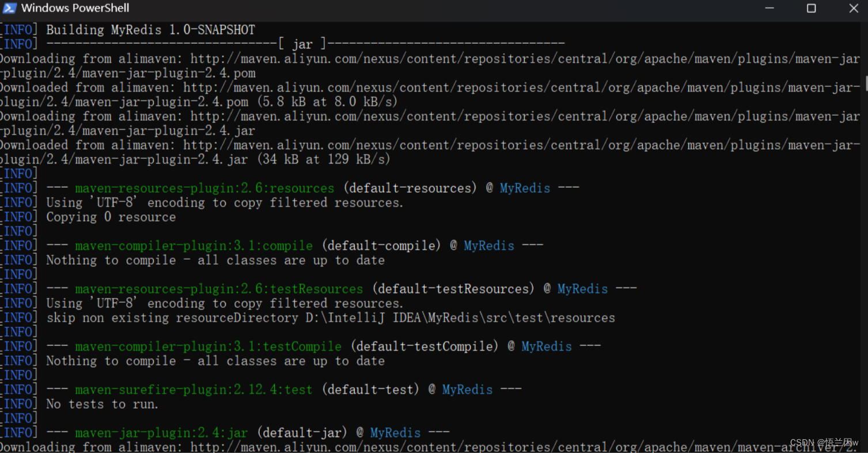Maximize the PowerShell window
The width and height of the screenshot is (868, 453).
[811, 8]
